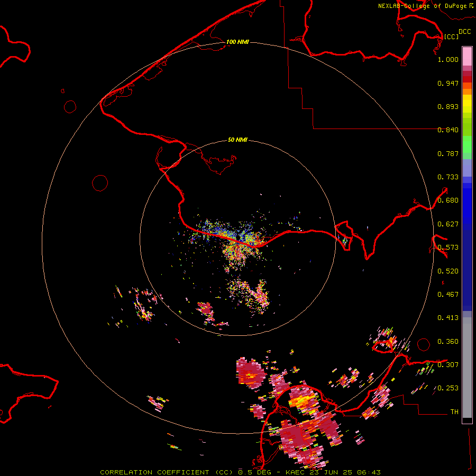
Task: Select the 0.253 scale value
Action: pyautogui.click(x=448, y=388)
